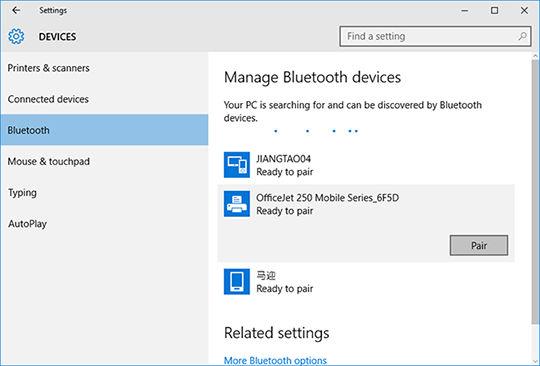
Task: Open More Bluetooth options link
Action: [x=275, y=360]
